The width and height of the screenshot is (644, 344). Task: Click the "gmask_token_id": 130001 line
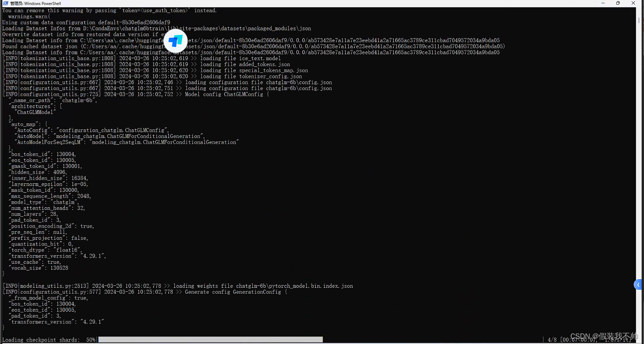[x=45, y=166]
